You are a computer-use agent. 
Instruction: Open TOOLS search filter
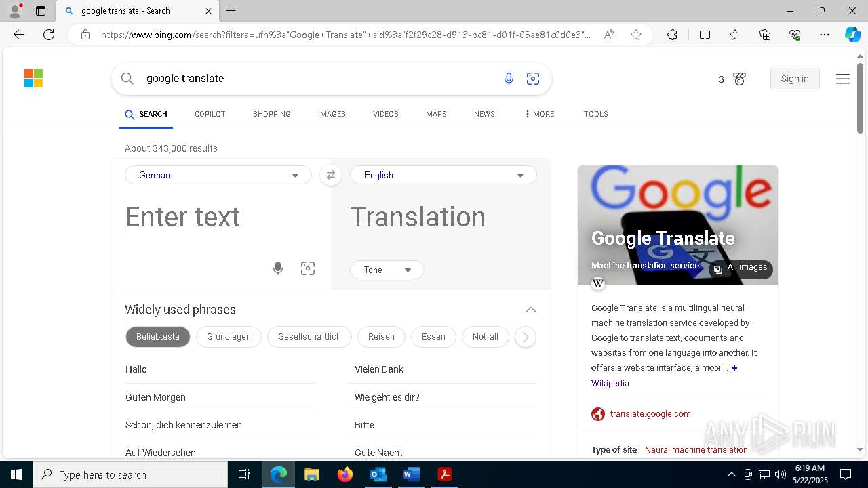coord(596,114)
